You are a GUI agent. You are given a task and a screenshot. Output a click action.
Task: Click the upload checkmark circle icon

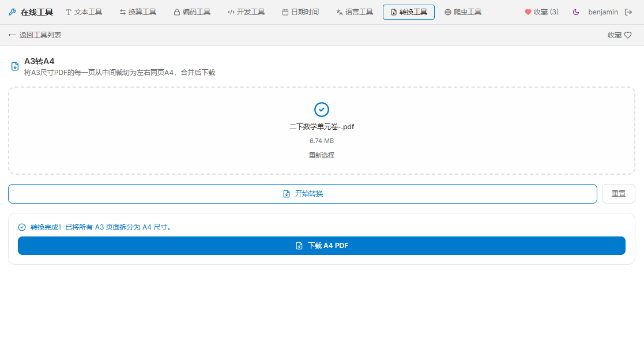(x=322, y=110)
